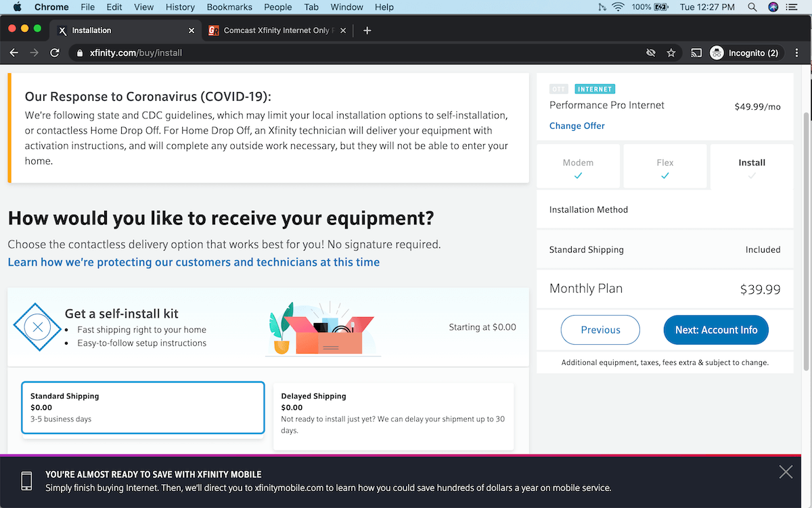Open the Edit menu
812x508 pixels.
point(114,7)
